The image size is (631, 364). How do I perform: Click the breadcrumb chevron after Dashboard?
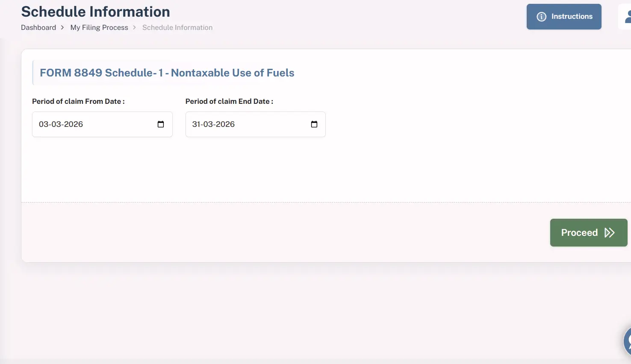[62, 27]
